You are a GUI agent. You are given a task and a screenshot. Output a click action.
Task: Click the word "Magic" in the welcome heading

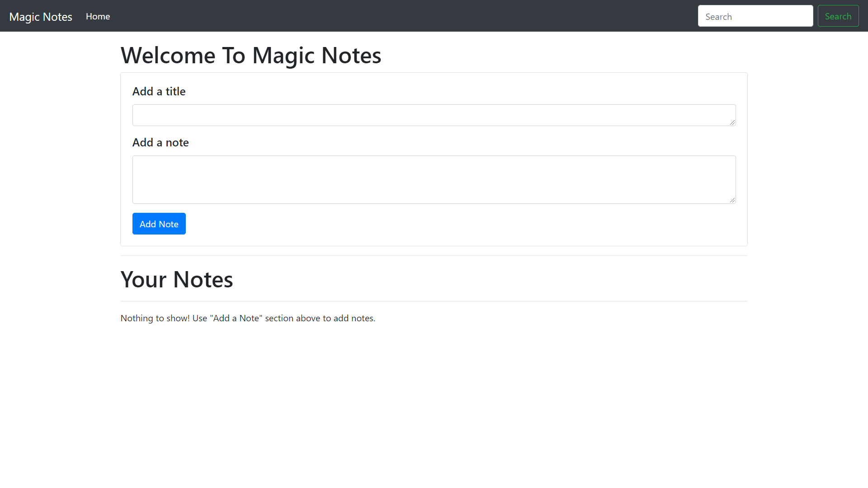point(283,56)
